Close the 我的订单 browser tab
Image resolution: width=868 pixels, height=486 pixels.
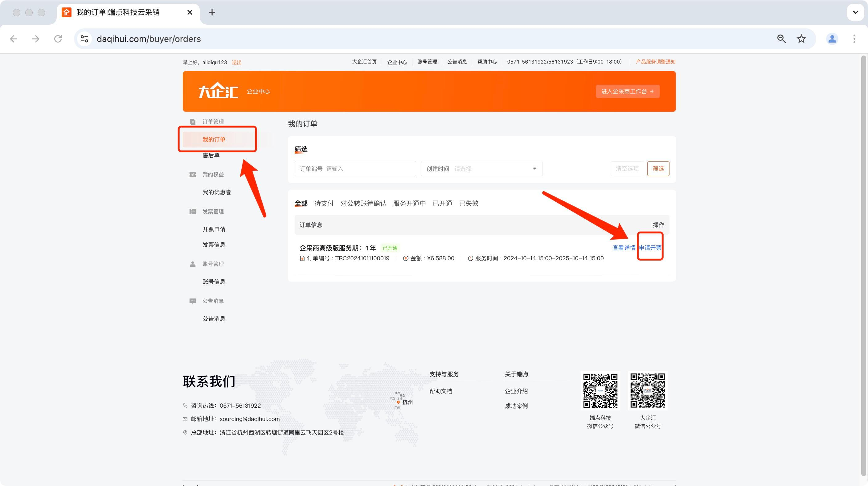[x=190, y=12]
